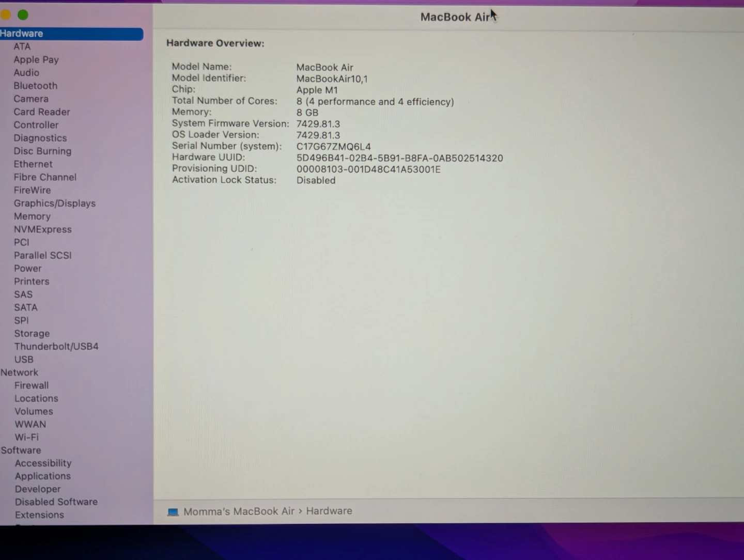This screenshot has width=744, height=560.
Task: Show the Ethernet details
Action: [33, 164]
